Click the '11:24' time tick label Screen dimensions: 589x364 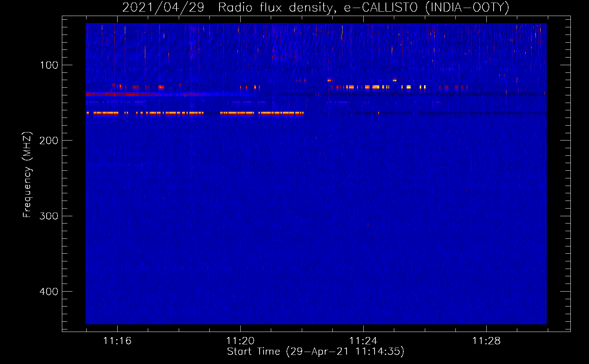click(x=363, y=341)
